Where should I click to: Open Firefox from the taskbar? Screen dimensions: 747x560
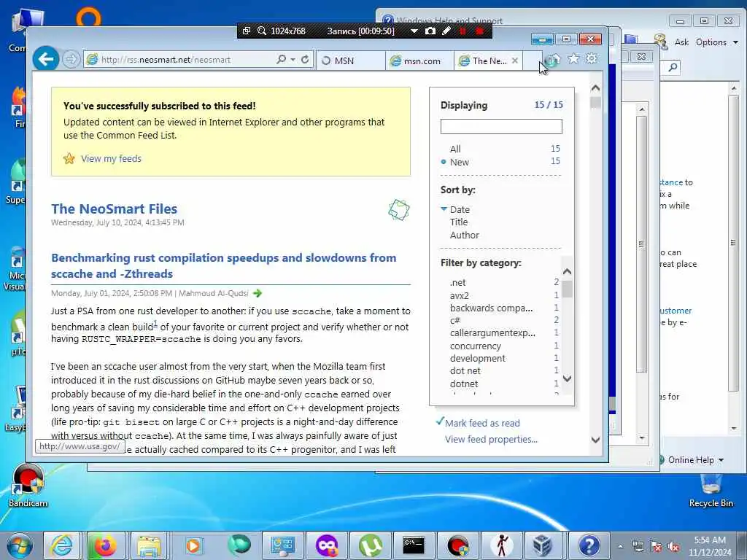tap(105, 545)
